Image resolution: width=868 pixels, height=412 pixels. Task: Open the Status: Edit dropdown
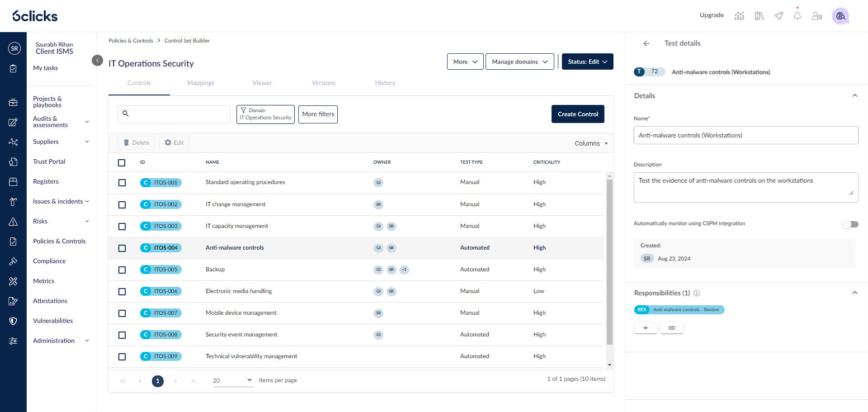point(587,62)
